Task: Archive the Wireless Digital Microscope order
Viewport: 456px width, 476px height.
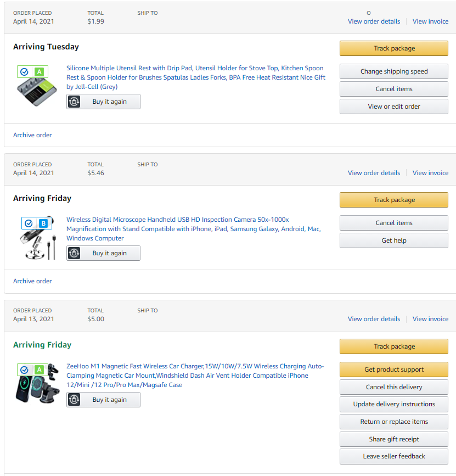Action: [x=32, y=281]
